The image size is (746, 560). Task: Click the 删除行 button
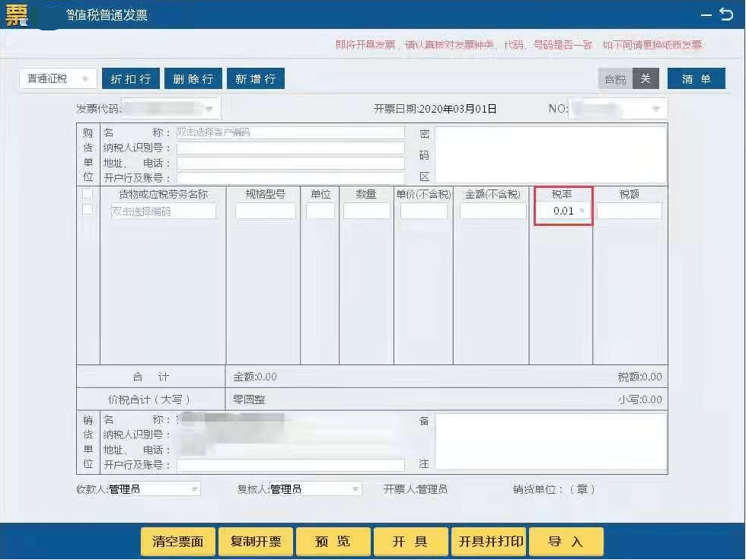point(193,79)
